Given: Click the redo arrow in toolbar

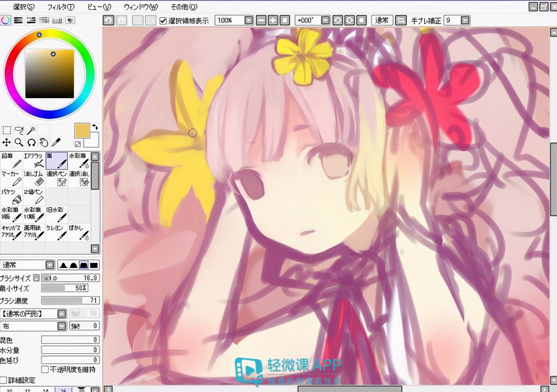Looking at the screenshot, I should (122, 20).
